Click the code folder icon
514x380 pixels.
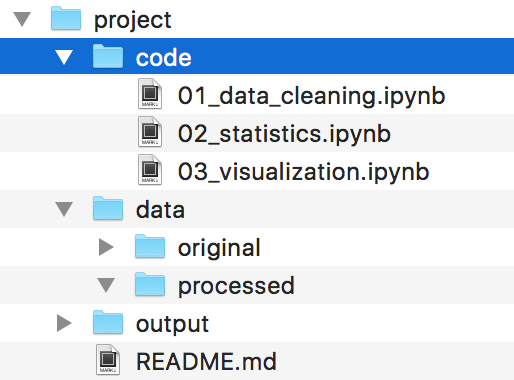pyautogui.click(x=108, y=56)
